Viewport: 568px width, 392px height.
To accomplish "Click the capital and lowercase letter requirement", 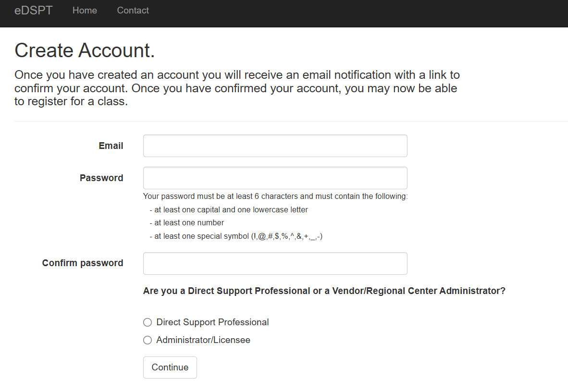I will 229,210.
